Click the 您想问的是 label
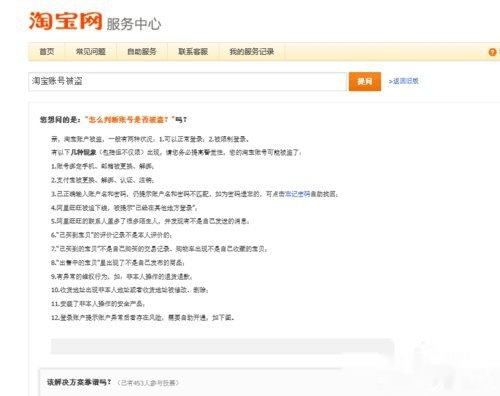500x396 pixels. click(x=60, y=119)
